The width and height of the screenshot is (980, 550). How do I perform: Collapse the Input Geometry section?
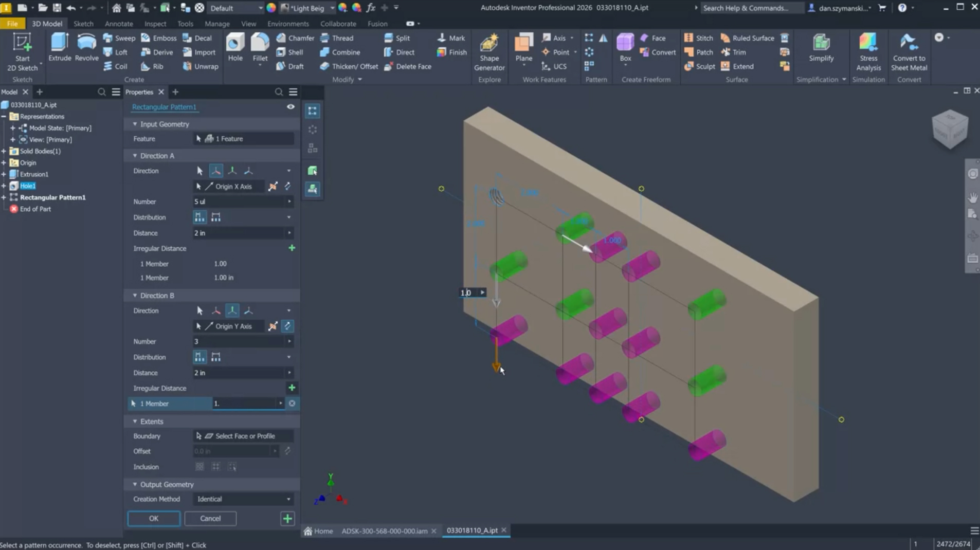135,124
